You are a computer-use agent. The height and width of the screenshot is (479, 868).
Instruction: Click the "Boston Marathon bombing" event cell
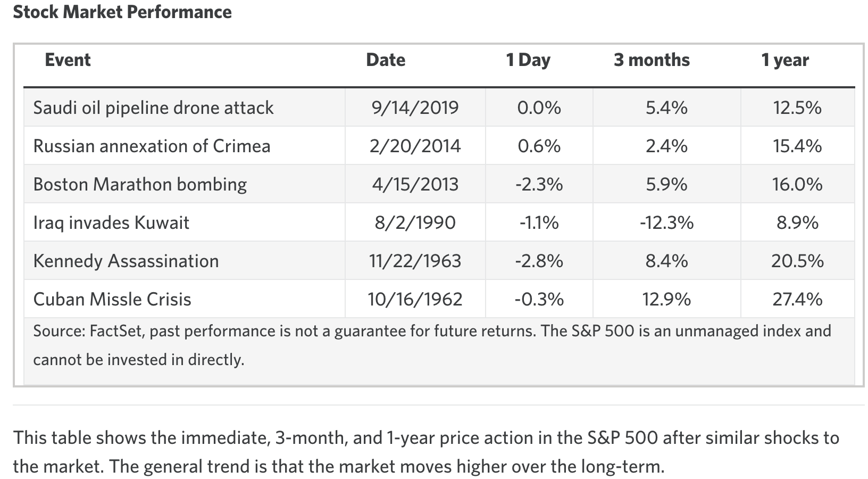click(x=140, y=185)
